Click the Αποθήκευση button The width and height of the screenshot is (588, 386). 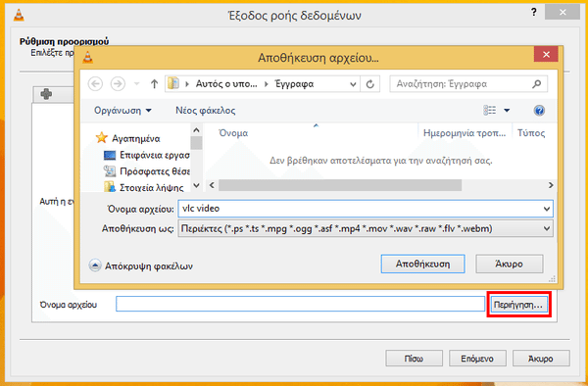pos(423,264)
